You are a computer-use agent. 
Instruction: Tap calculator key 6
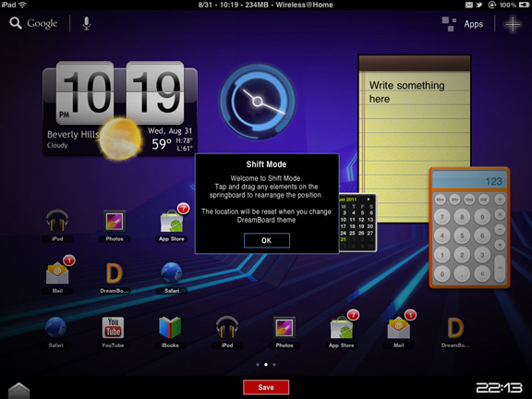pos(482,236)
